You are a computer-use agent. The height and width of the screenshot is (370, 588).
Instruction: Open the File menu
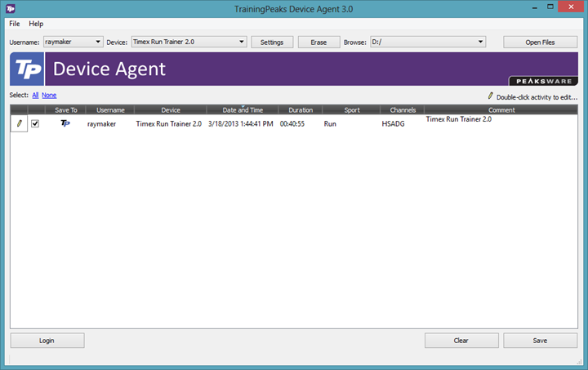[15, 24]
